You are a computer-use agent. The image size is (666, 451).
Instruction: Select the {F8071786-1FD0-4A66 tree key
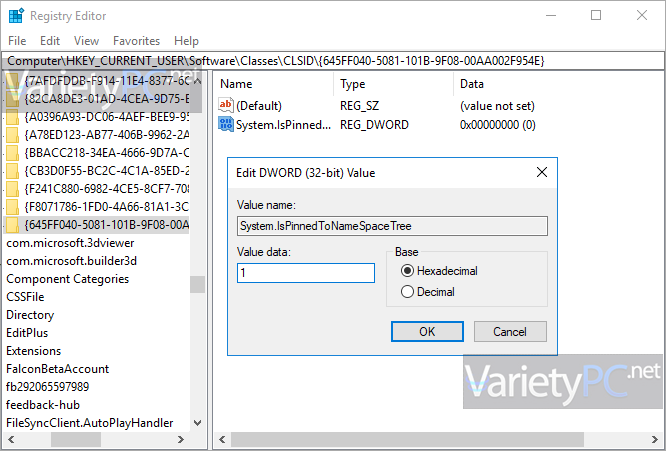pos(107,207)
